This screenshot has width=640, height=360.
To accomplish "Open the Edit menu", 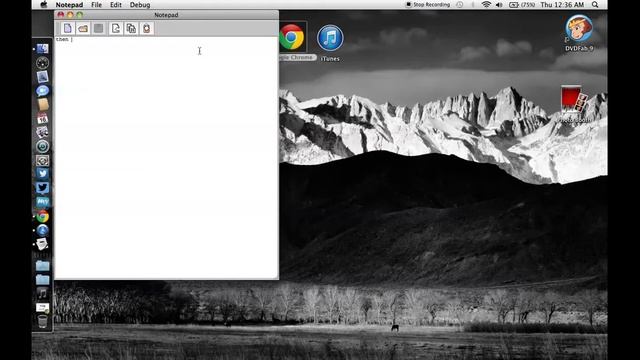I will (116, 5).
